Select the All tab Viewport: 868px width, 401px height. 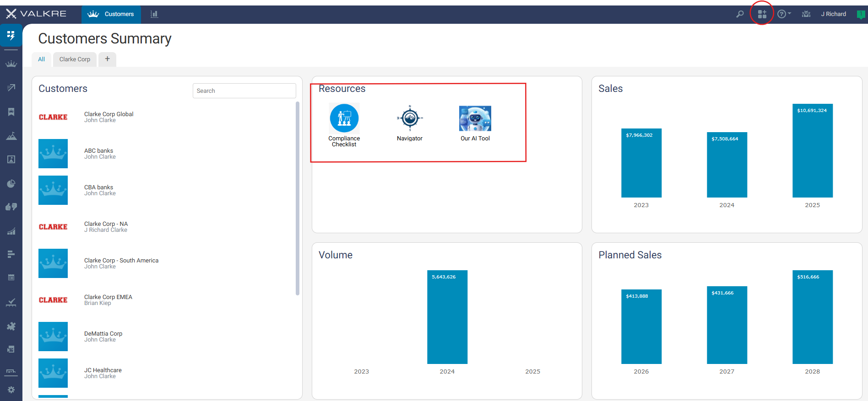coord(41,59)
